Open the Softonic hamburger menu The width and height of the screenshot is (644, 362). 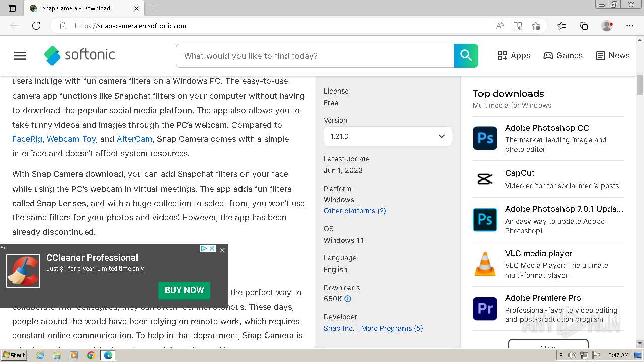(x=20, y=56)
